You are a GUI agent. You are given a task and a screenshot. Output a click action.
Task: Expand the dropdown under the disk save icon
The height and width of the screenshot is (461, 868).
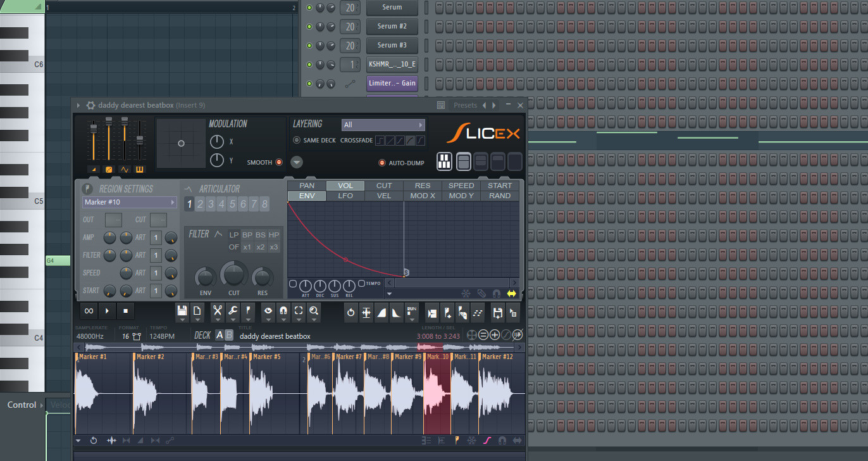(x=183, y=319)
